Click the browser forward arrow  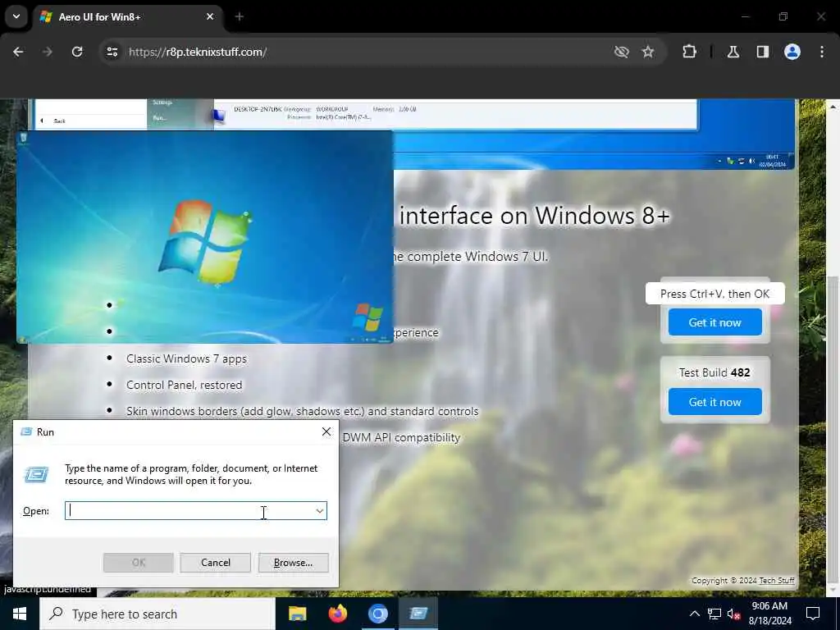pos(48,52)
